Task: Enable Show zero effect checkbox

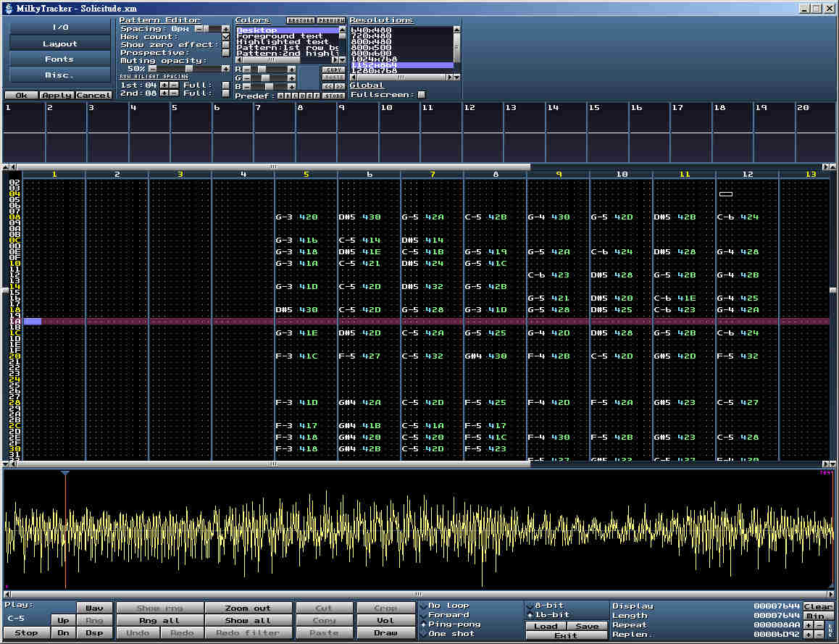Action: pos(226,45)
